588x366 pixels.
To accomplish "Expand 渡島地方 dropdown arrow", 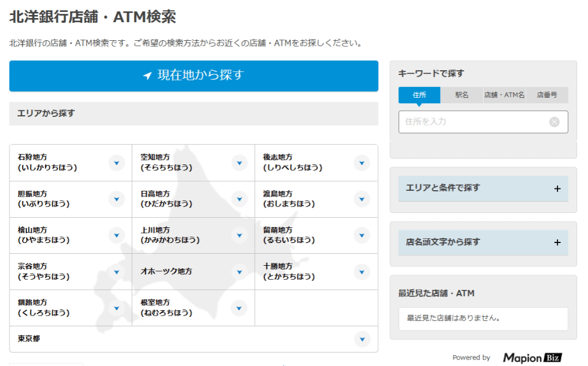I will tap(362, 199).
